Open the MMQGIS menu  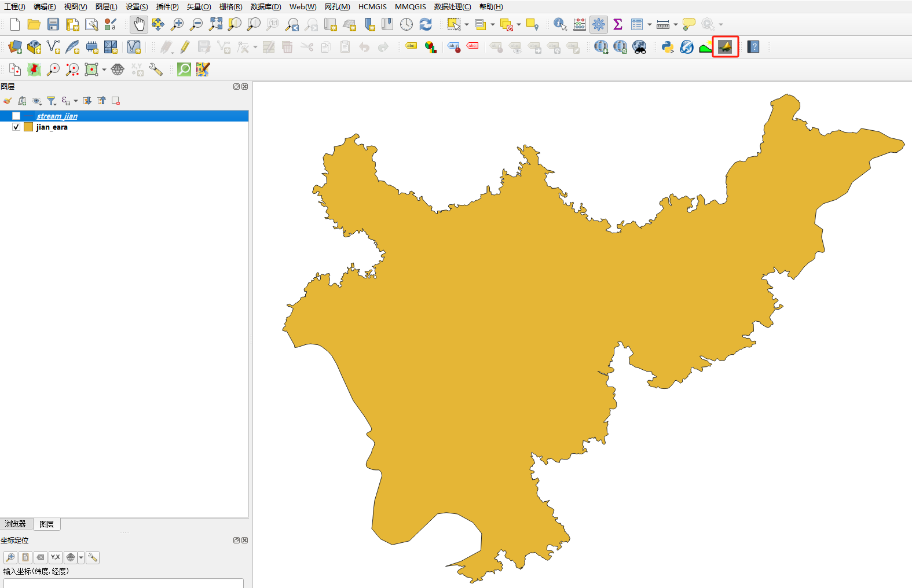[411, 7]
